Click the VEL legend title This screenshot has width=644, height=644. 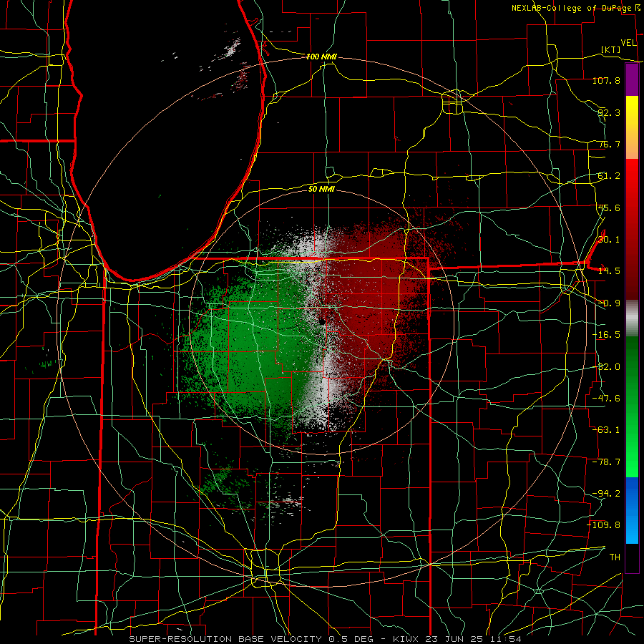click(628, 43)
